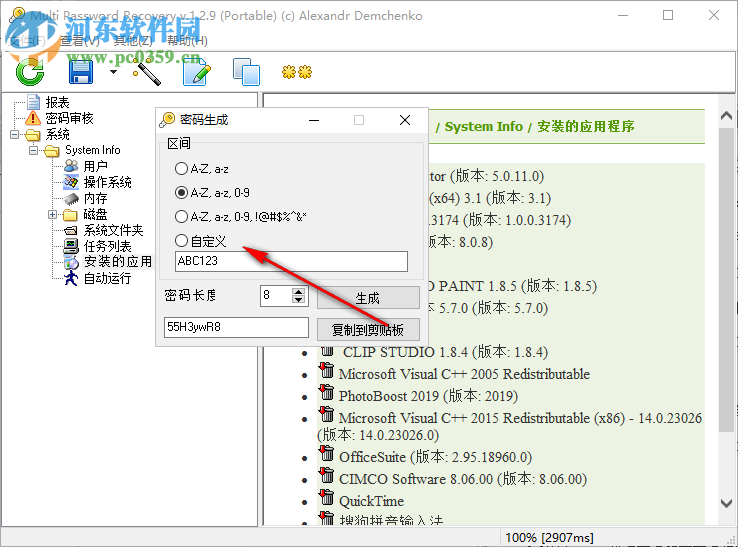Screen dimensions: 738x547
Task: Select the 密码审核 warning item
Action: (x=69, y=118)
